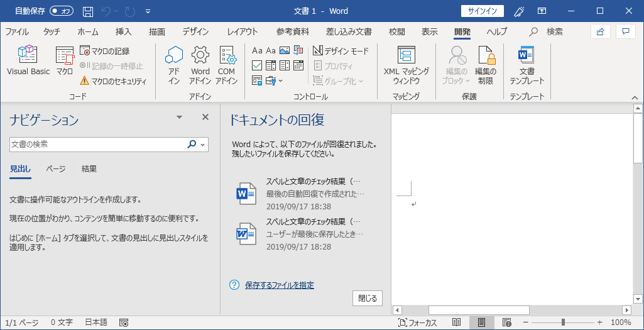Open the comments speech bubble icon

click(x=626, y=31)
